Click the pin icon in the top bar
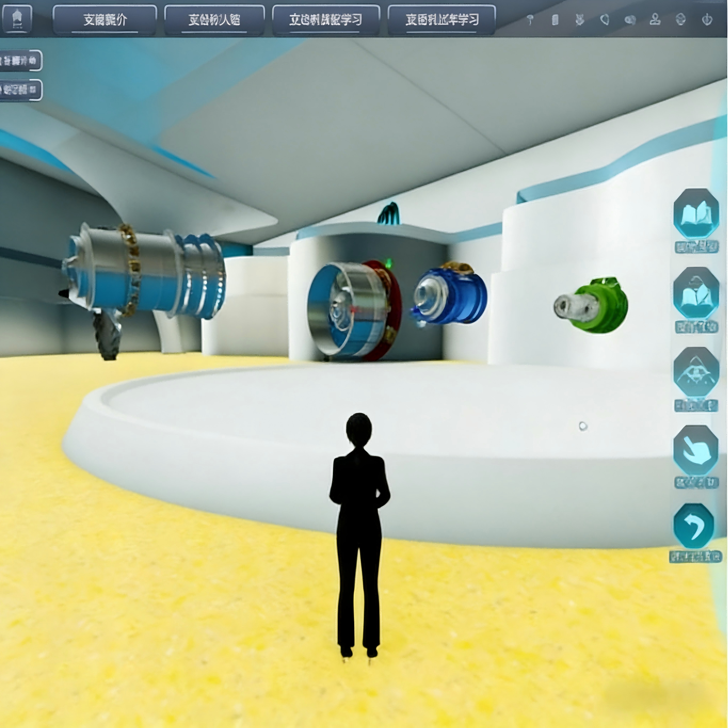Screen dimensions: 728x728 click(530, 19)
